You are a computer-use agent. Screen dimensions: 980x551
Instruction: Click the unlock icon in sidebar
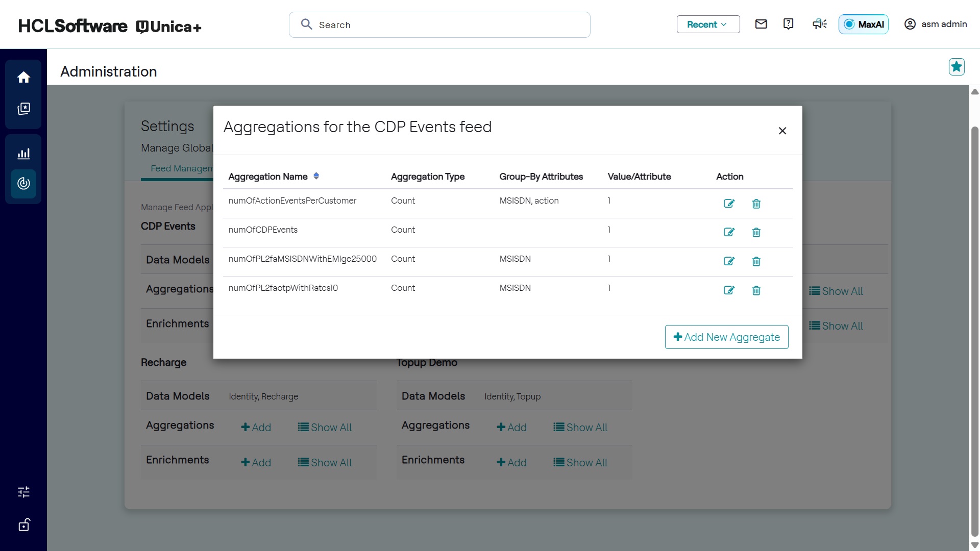[23, 524]
